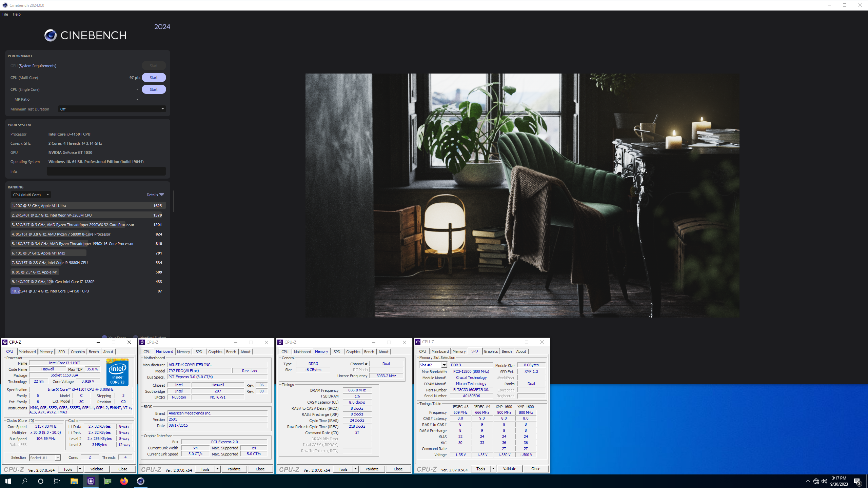Select CPU tab in Mainboard window
868x488 pixels.
(x=147, y=352)
